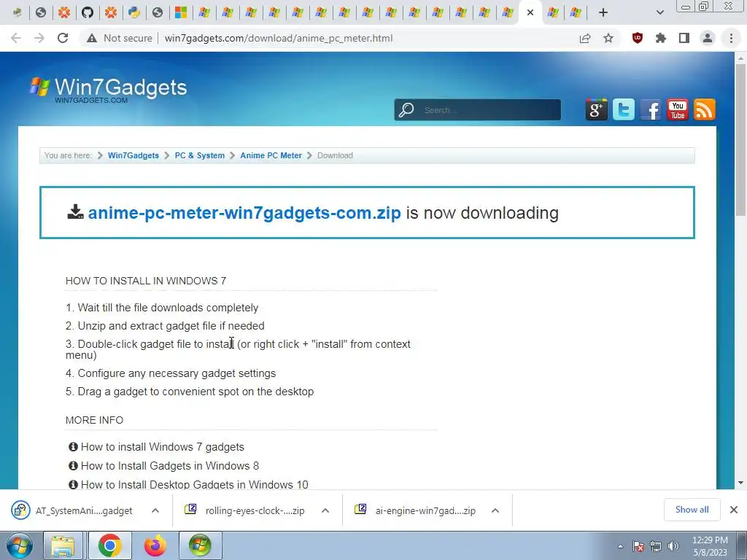Screen dimensions: 747x560
Task: Open the RSS feed icon
Action: (x=705, y=109)
